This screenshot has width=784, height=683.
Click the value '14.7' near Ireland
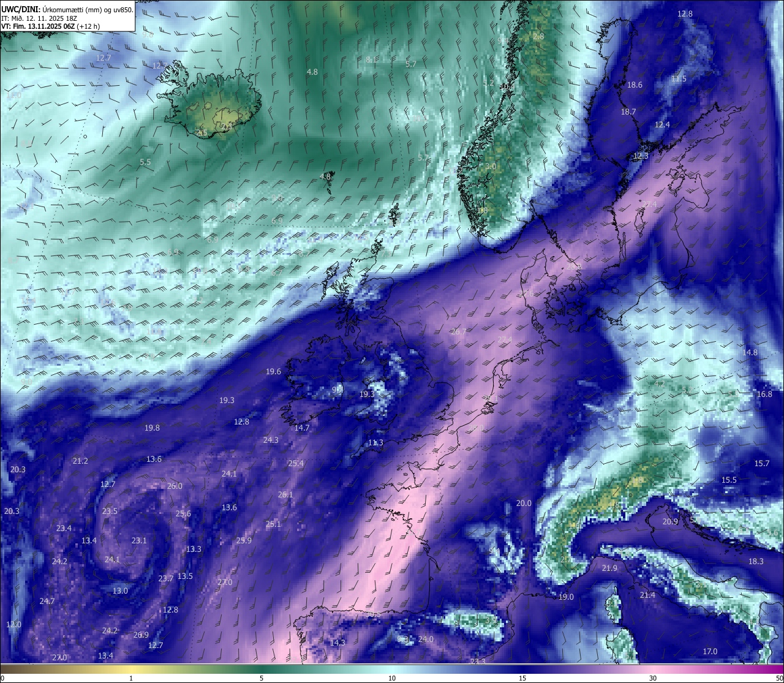point(302,428)
